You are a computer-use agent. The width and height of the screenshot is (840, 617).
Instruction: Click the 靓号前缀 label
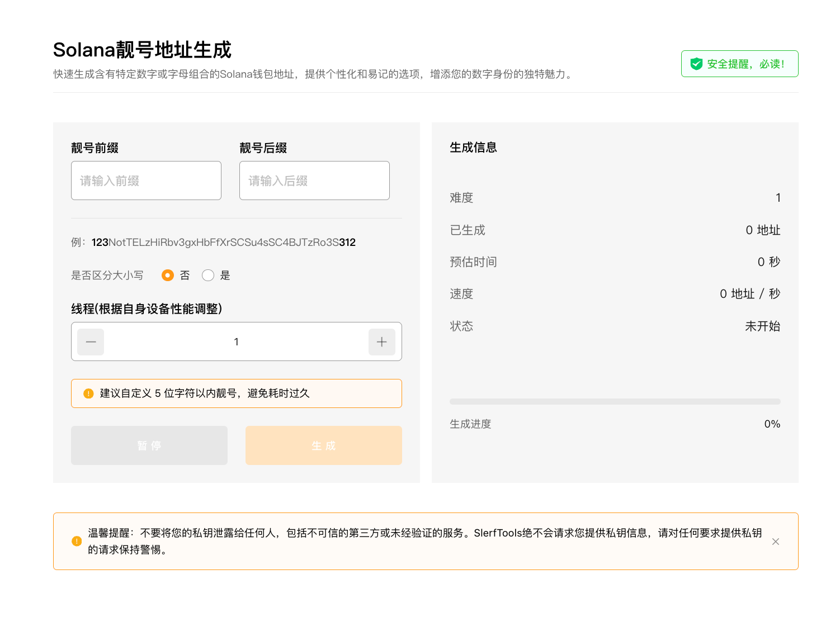coord(95,148)
